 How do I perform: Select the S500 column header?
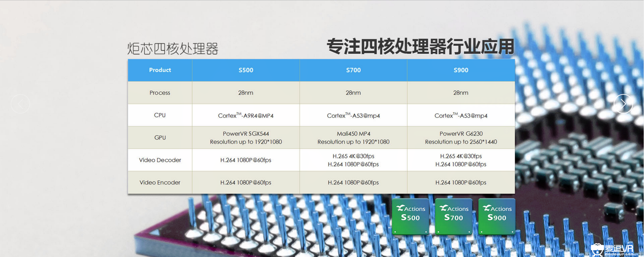246,70
